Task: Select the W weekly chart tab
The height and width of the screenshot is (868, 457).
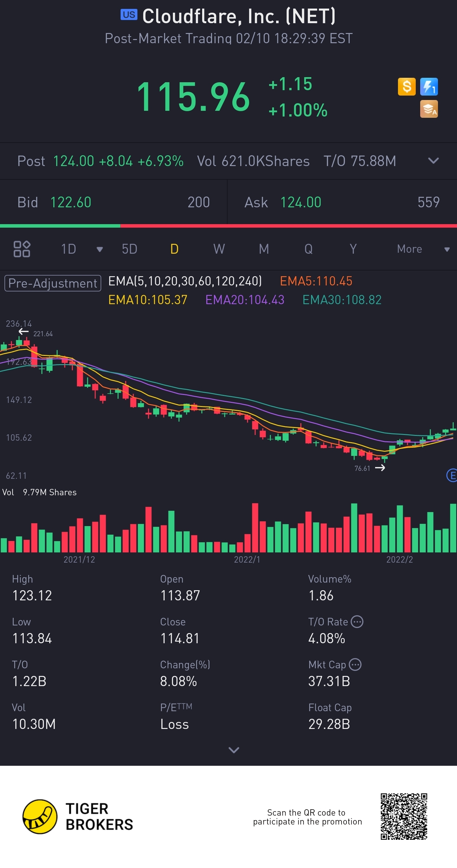Action: pos(219,249)
